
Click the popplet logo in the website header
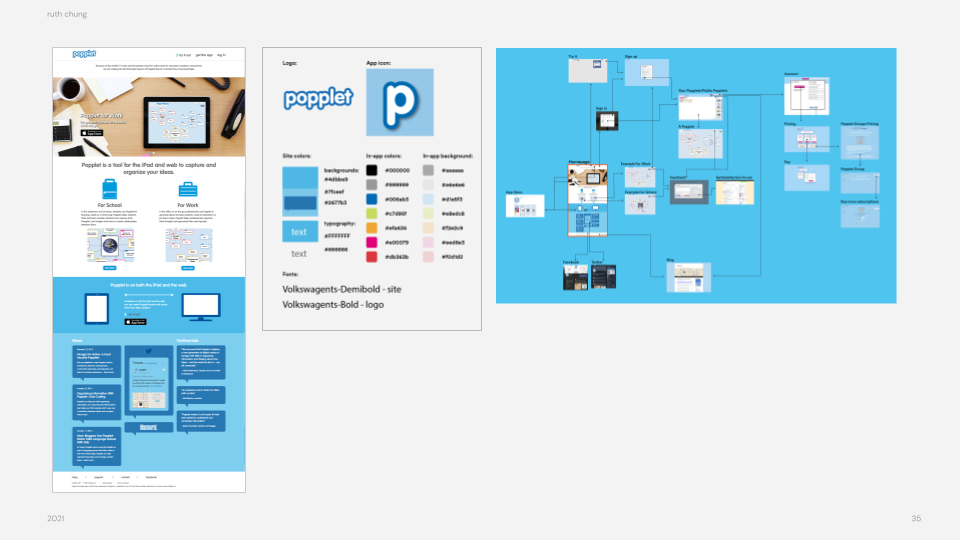point(84,54)
